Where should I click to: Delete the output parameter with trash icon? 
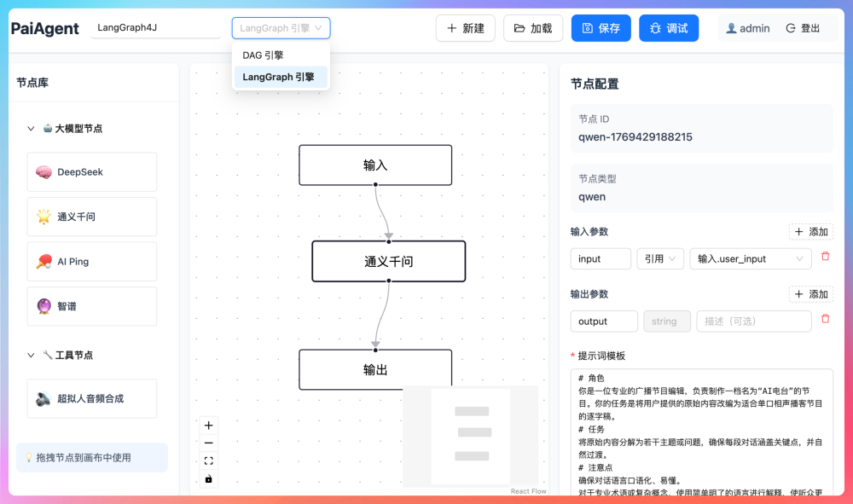(x=825, y=319)
